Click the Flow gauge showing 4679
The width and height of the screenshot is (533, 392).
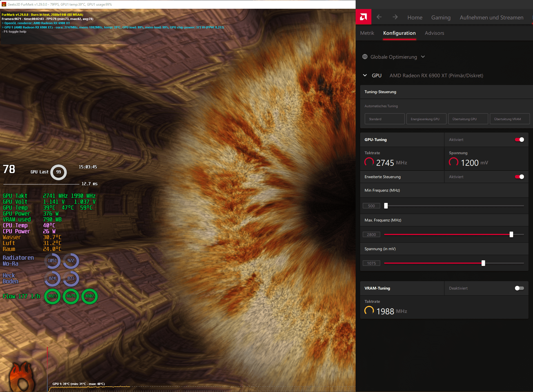(71, 296)
